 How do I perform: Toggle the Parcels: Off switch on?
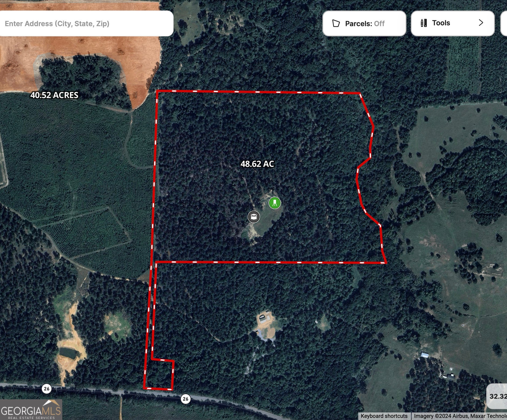[364, 23]
